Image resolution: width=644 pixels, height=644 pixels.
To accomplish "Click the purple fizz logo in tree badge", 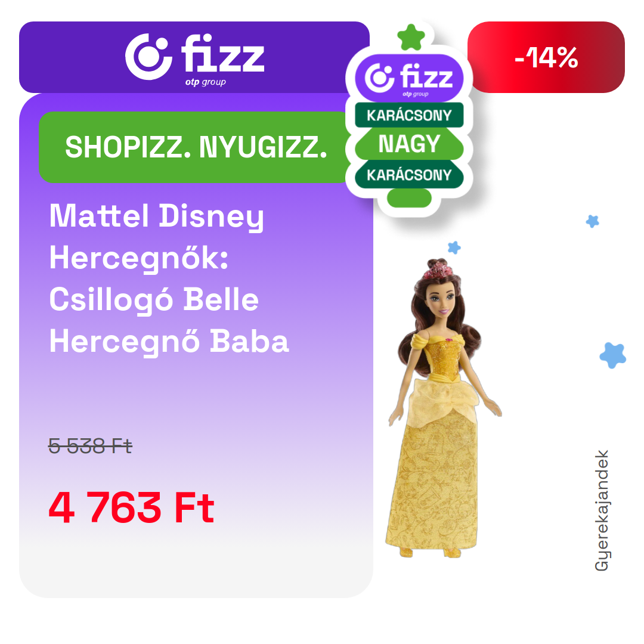I will (409, 78).
